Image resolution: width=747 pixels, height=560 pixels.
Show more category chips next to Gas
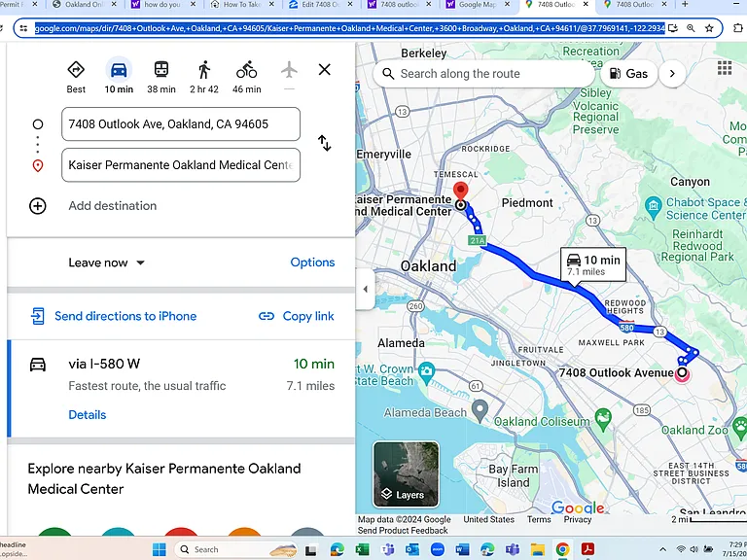[672, 74]
